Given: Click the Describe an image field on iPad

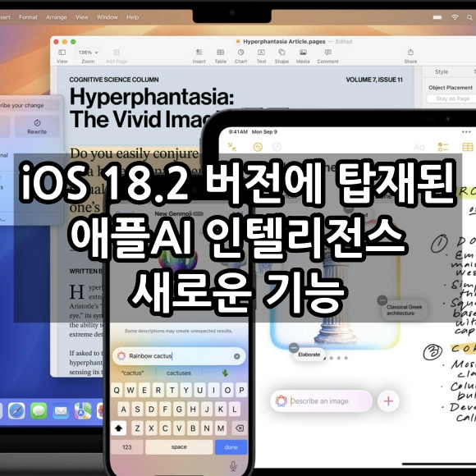Looking at the screenshot, I should (x=321, y=401).
